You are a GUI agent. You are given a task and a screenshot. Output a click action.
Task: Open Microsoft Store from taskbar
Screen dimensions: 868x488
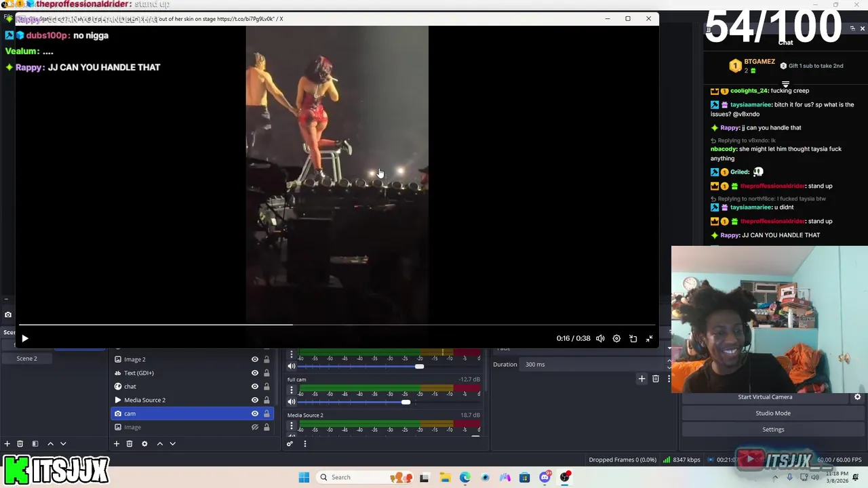click(x=525, y=477)
